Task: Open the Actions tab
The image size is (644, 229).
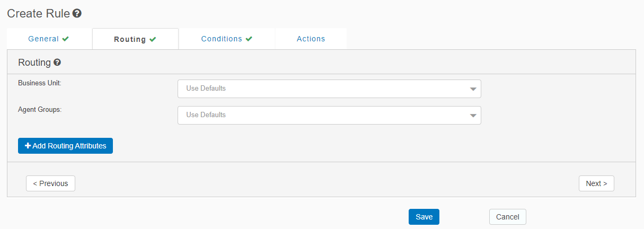Action: 311,39
